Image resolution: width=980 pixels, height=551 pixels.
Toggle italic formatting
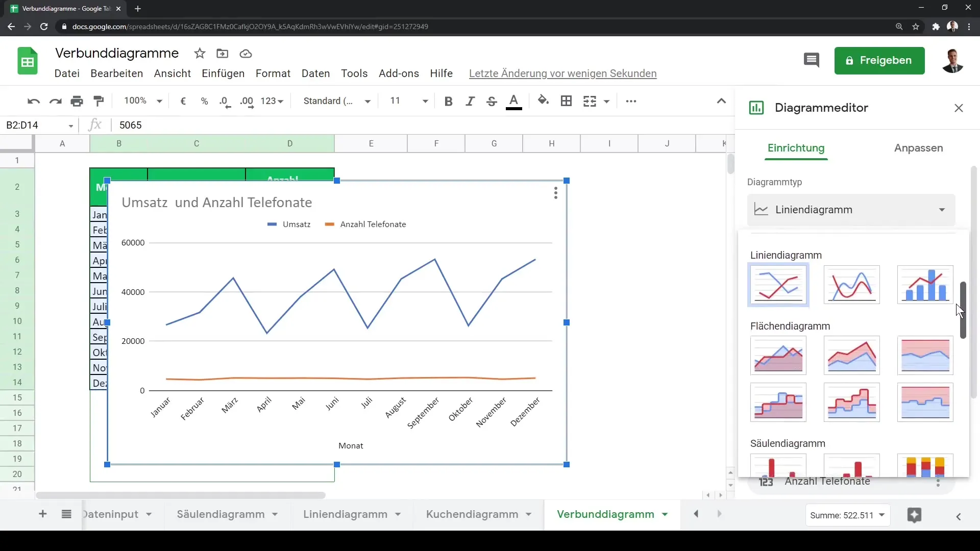(x=470, y=101)
